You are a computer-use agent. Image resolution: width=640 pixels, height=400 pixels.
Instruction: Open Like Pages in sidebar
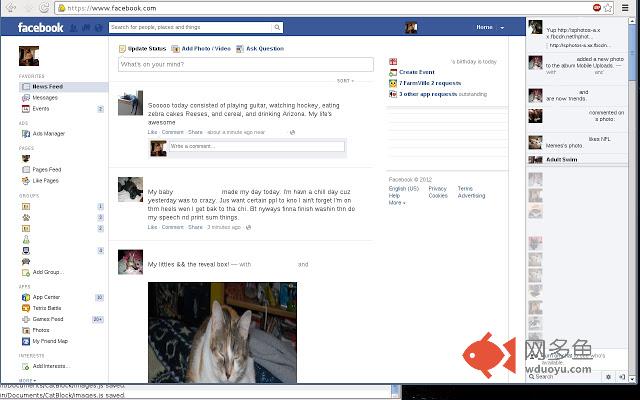point(45,180)
